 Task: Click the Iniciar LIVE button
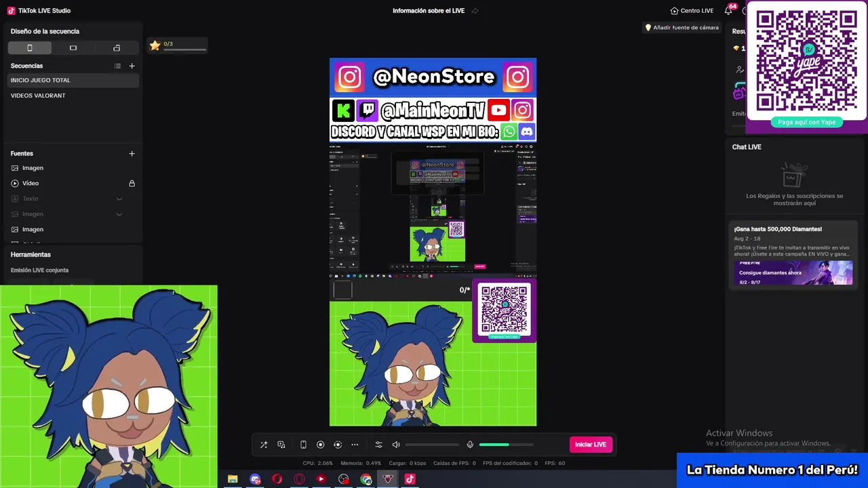click(x=591, y=445)
